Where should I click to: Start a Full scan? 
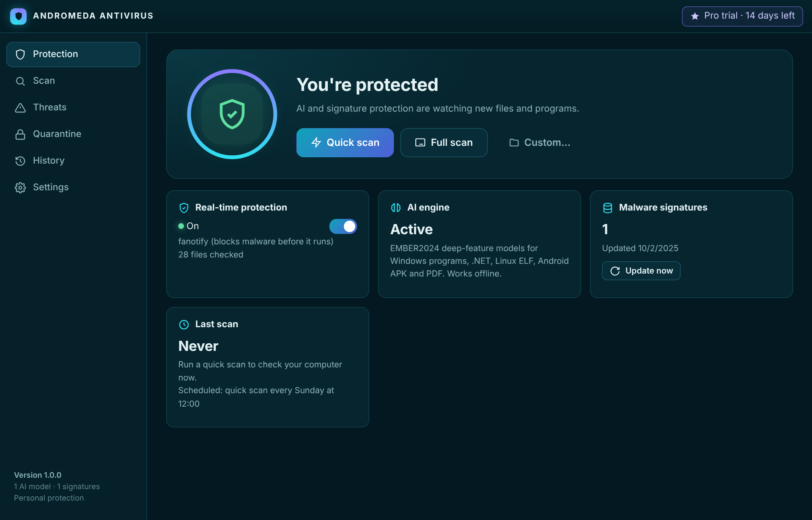444,142
